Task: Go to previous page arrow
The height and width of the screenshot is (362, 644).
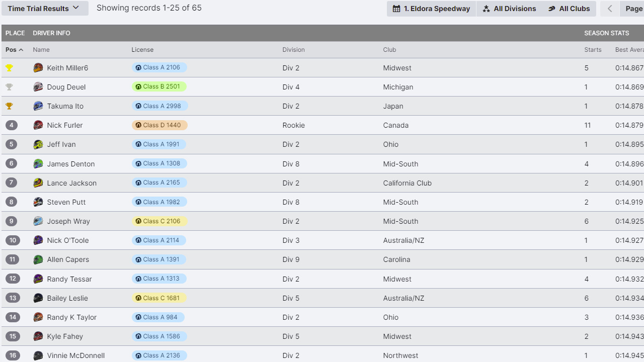Action: pos(610,9)
